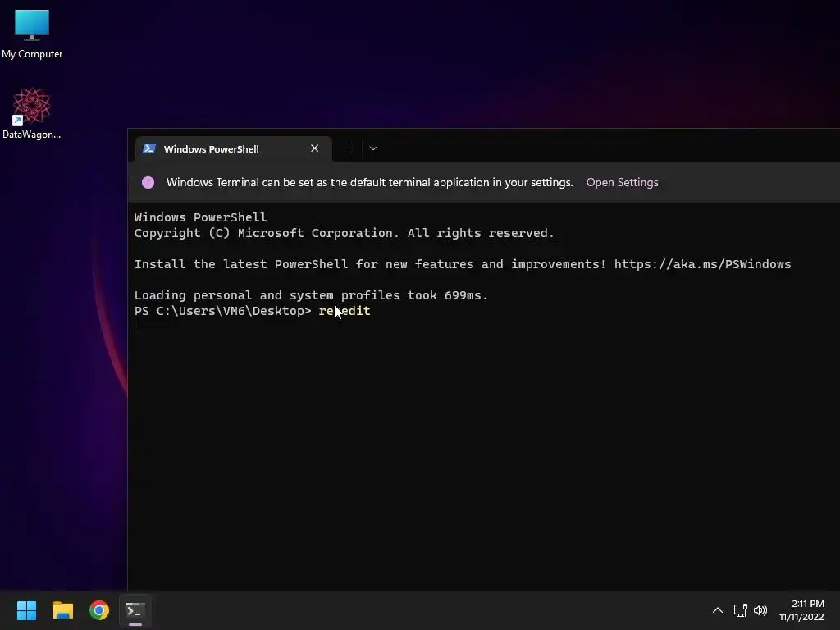
Task: Open network status in system tray
Action: (741, 610)
